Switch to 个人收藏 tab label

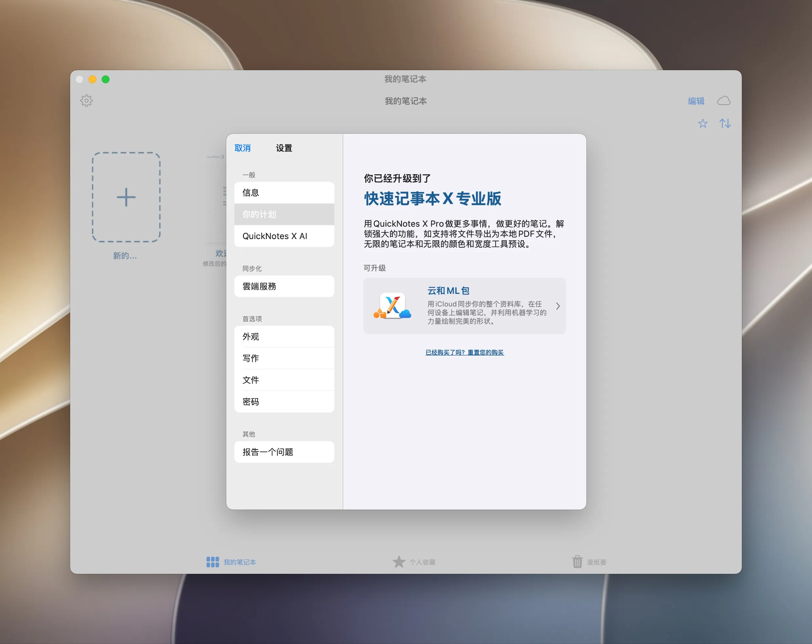(x=423, y=562)
